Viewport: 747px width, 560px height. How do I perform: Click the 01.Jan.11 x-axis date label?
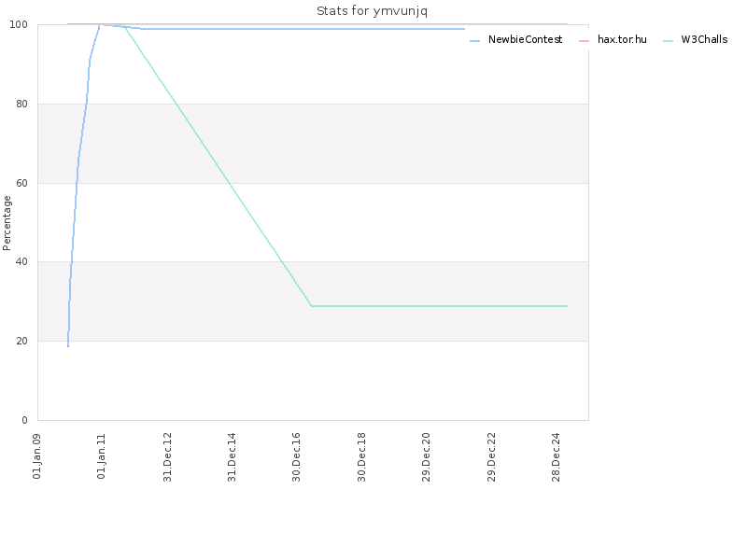(102, 455)
